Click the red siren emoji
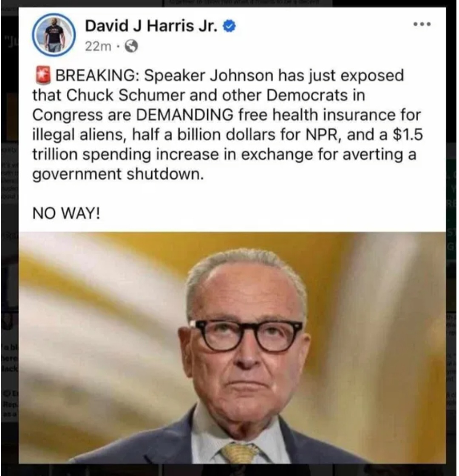The image size is (459, 476). [42, 76]
